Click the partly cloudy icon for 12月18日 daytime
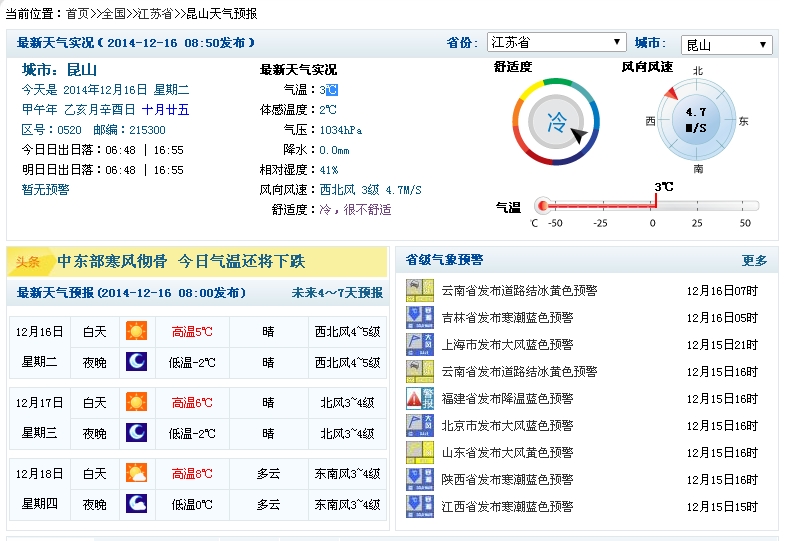Image resolution: width=786 pixels, height=541 pixels. (x=136, y=473)
